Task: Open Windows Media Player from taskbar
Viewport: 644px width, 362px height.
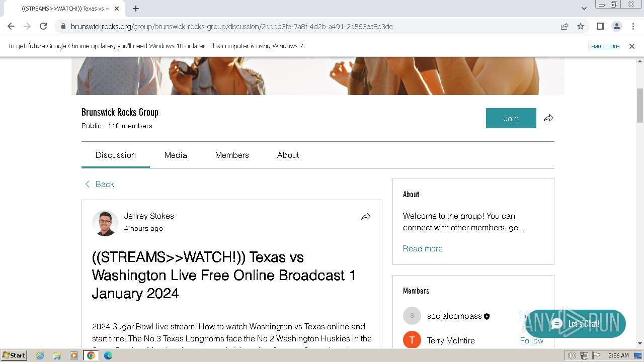Action: (74, 355)
